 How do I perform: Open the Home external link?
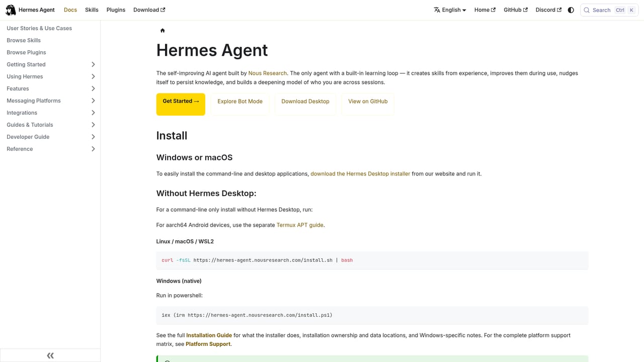click(x=485, y=10)
